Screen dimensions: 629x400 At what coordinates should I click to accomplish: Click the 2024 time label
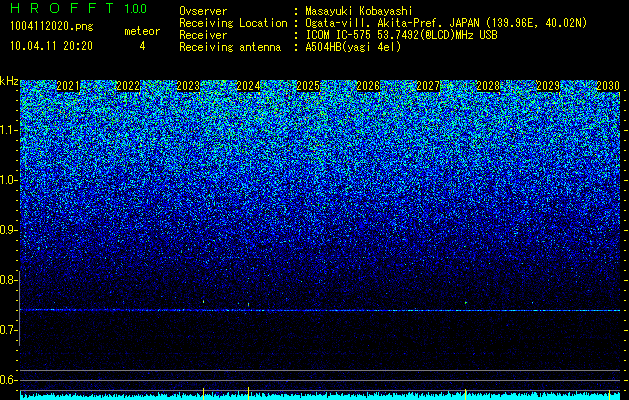pyautogui.click(x=248, y=86)
